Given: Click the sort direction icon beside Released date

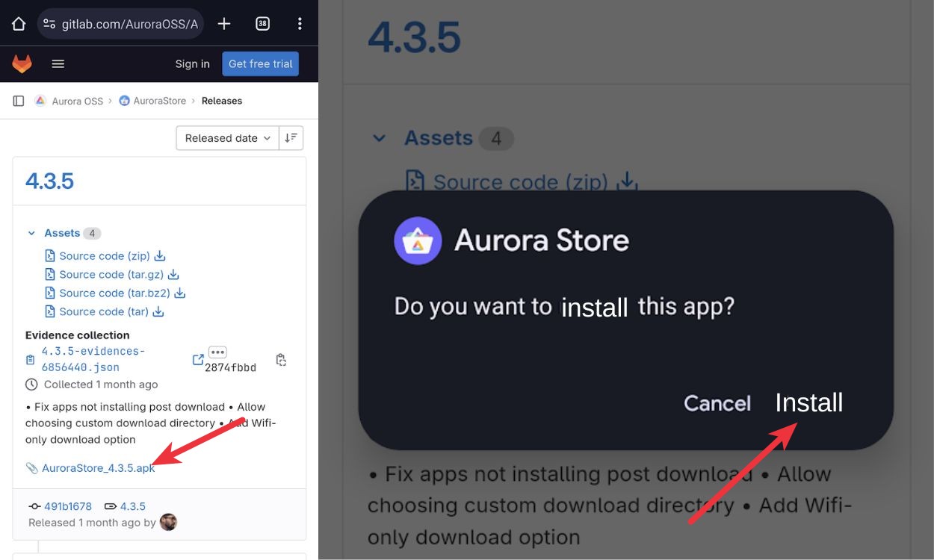Looking at the screenshot, I should (291, 137).
